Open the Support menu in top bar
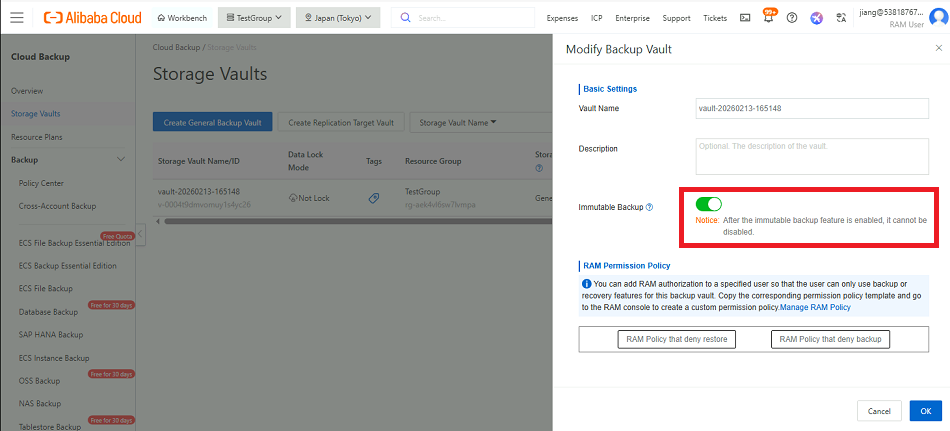Viewport: 950px width, 431px height. pyautogui.click(x=676, y=18)
